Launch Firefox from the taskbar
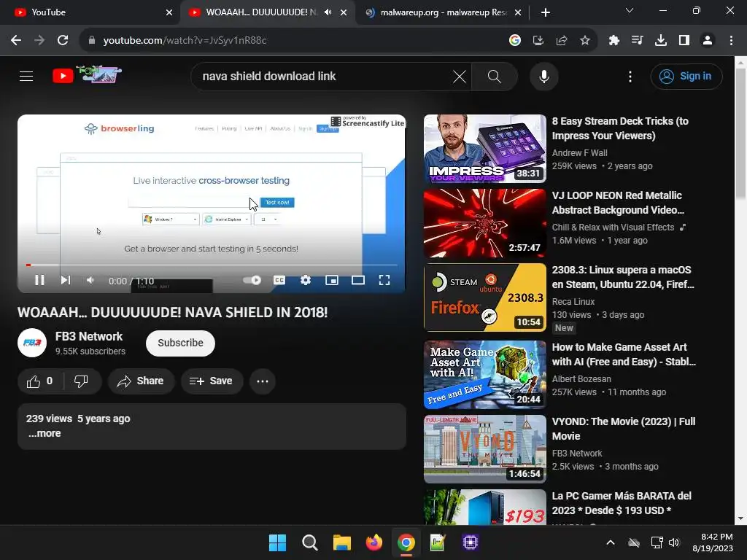Viewport: 747px width, 560px height. tap(374, 542)
